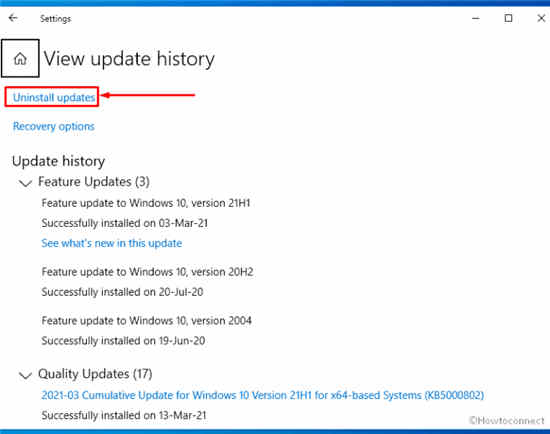Collapse the Feature Updates (3) chevron

25,183
